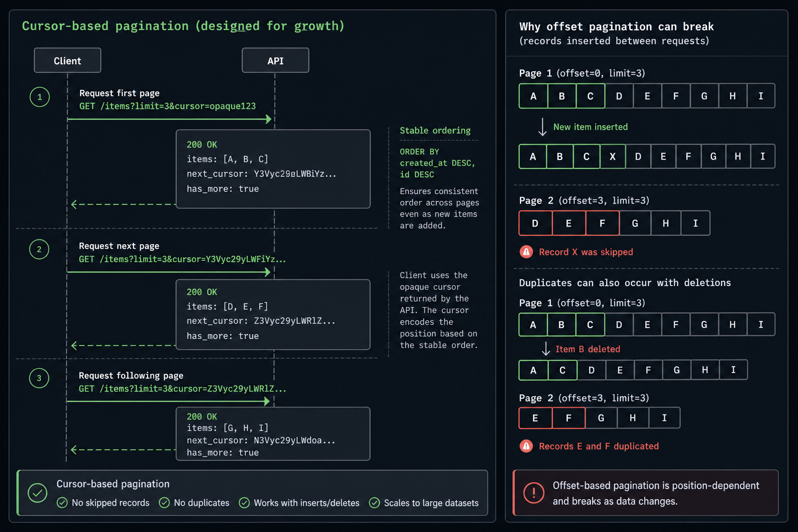Click the down arrow next to Item B deleted
The image size is (798, 532).
coord(546,349)
